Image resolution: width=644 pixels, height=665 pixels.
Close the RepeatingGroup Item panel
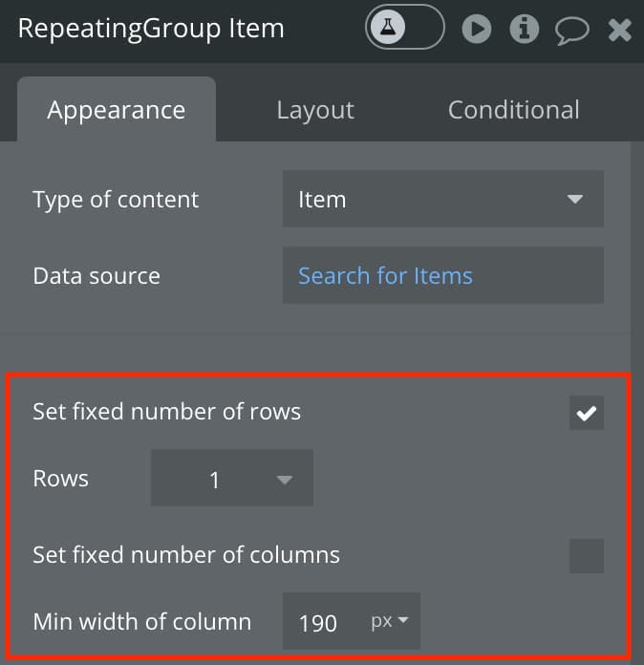point(620,30)
